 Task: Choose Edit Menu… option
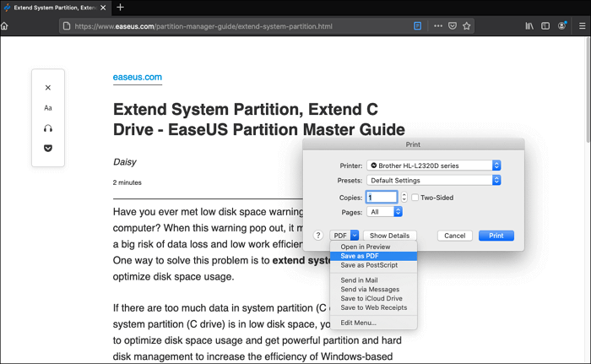pos(373,323)
